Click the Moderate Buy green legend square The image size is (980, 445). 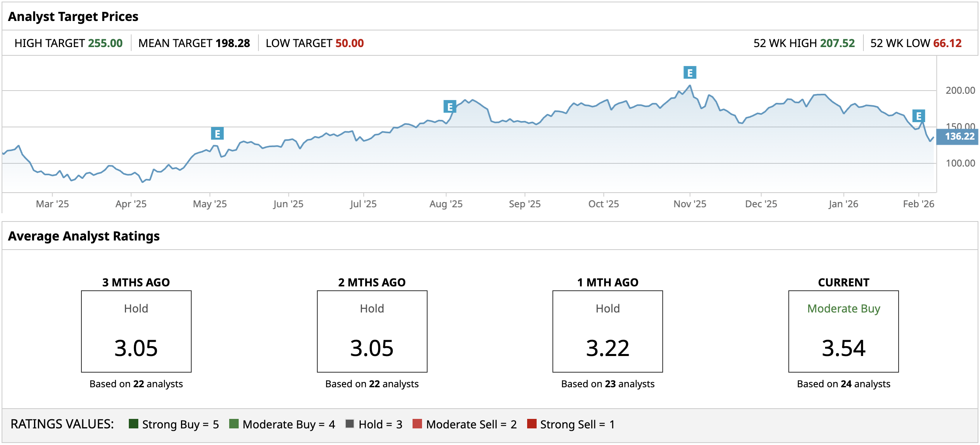point(234,424)
